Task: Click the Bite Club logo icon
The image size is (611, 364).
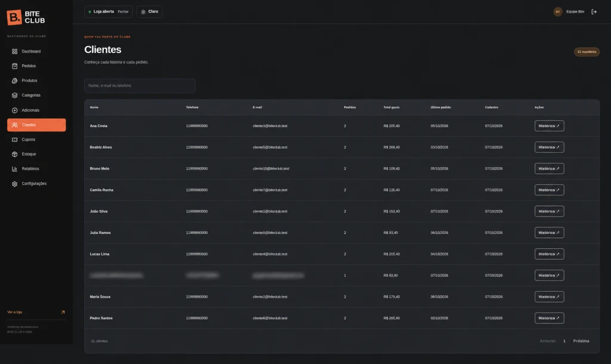Action: pyautogui.click(x=14, y=17)
